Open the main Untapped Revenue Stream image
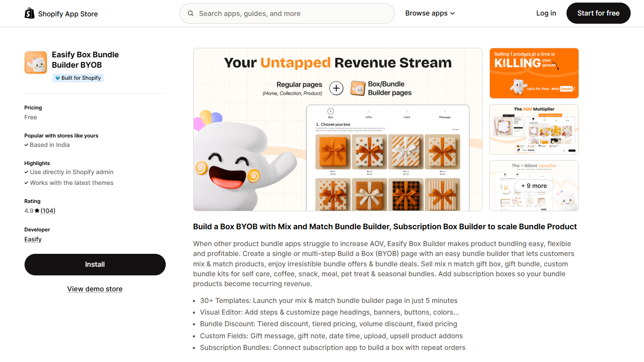This screenshot has width=644, height=362. [338, 129]
